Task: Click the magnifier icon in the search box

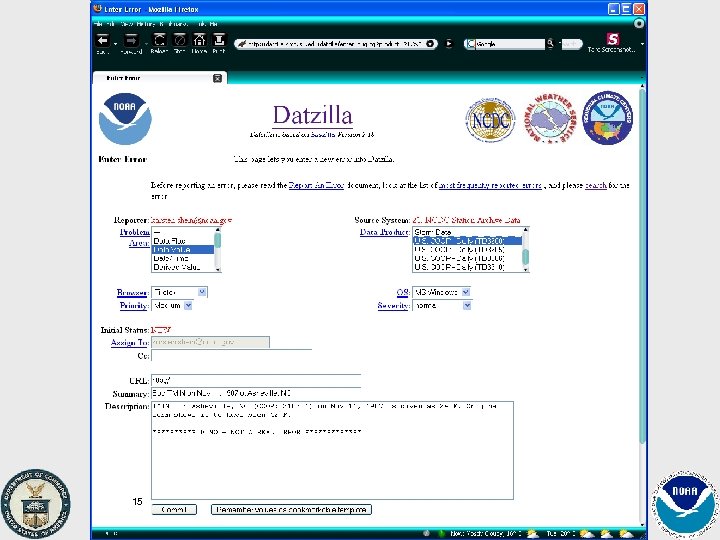Action: pos(550,44)
